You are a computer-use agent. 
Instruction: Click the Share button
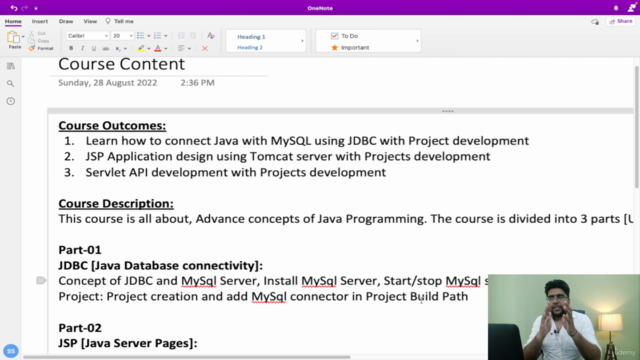coord(620,21)
